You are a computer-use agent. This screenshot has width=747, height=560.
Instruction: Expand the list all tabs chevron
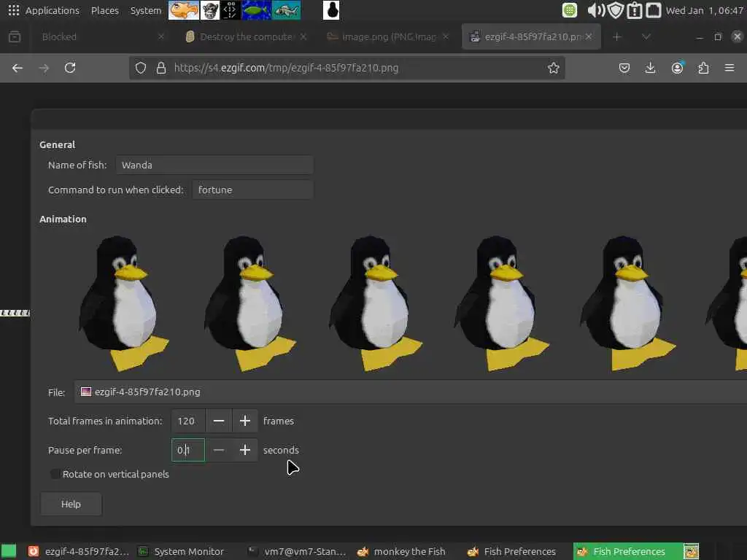coord(646,36)
